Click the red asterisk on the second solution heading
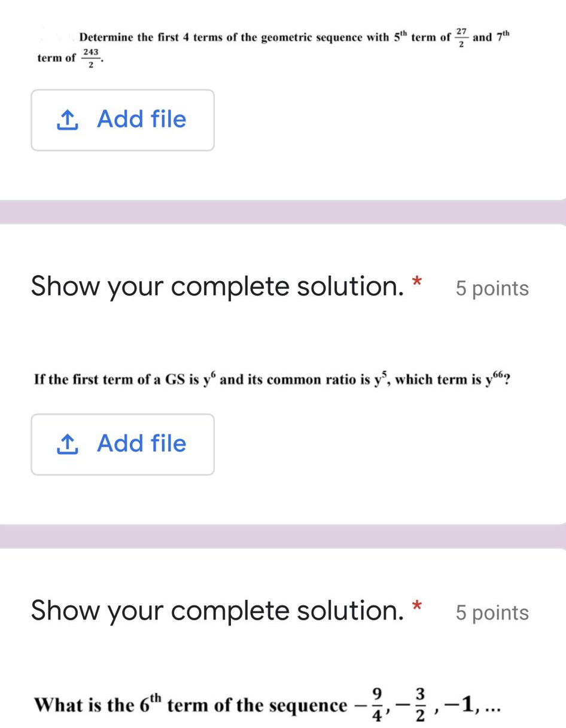This screenshot has width=566, height=728. tap(418, 607)
